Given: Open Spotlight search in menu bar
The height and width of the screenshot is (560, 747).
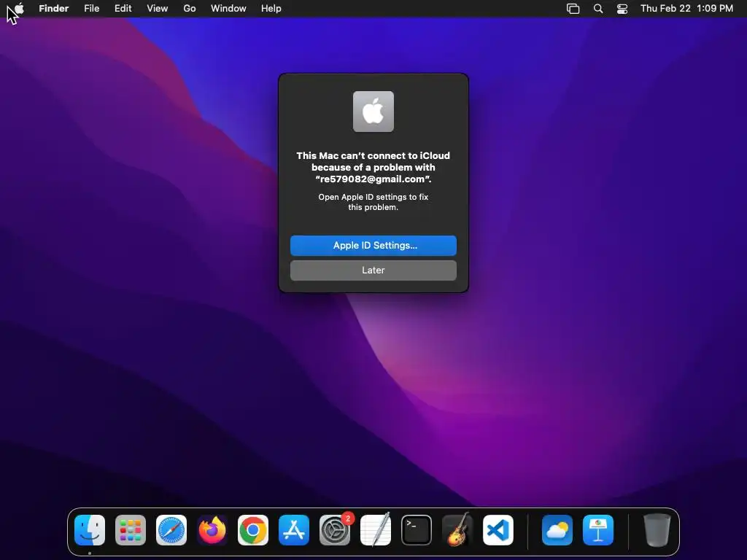Looking at the screenshot, I should click(x=598, y=9).
